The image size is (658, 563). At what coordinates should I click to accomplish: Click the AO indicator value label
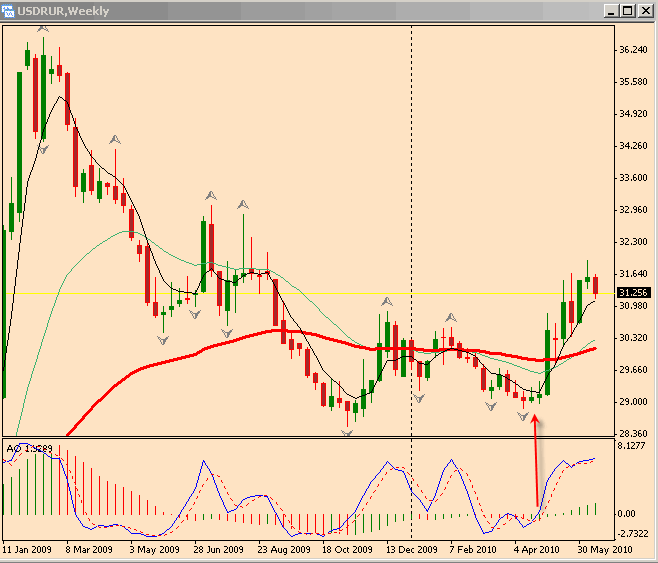[x=29, y=448]
